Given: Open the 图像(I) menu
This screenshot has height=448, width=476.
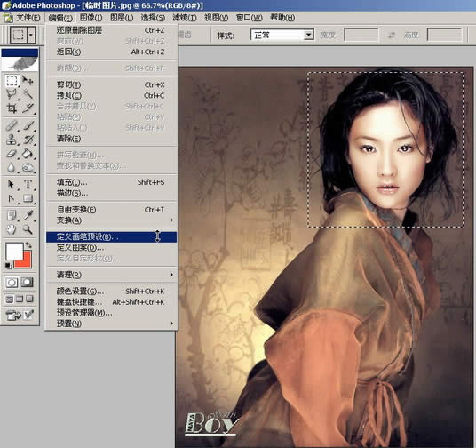Looking at the screenshot, I should coord(91,18).
